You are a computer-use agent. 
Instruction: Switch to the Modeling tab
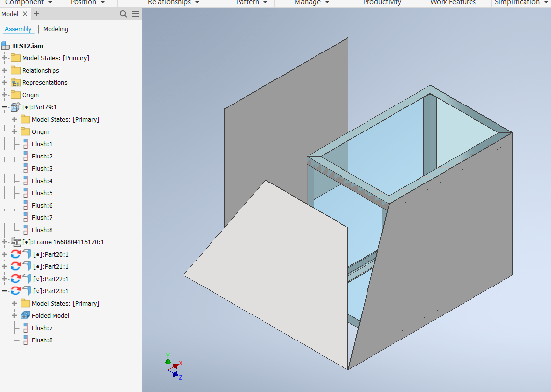(55, 29)
